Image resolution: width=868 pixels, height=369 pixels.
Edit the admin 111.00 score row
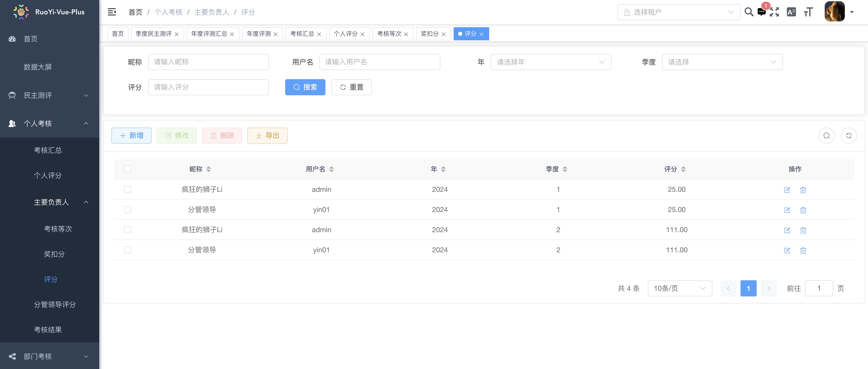click(787, 230)
